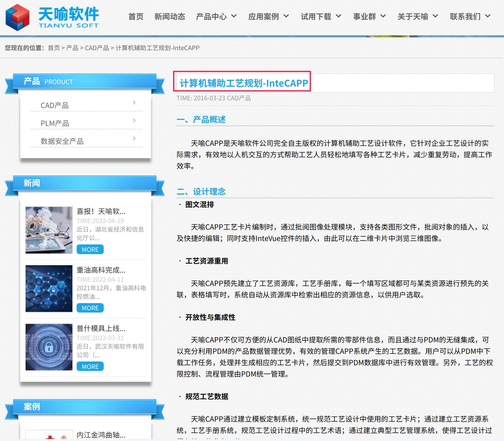
Task: Click MORE under the 普什模具 news item
Action: pyautogui.click(x=90, y=366)
